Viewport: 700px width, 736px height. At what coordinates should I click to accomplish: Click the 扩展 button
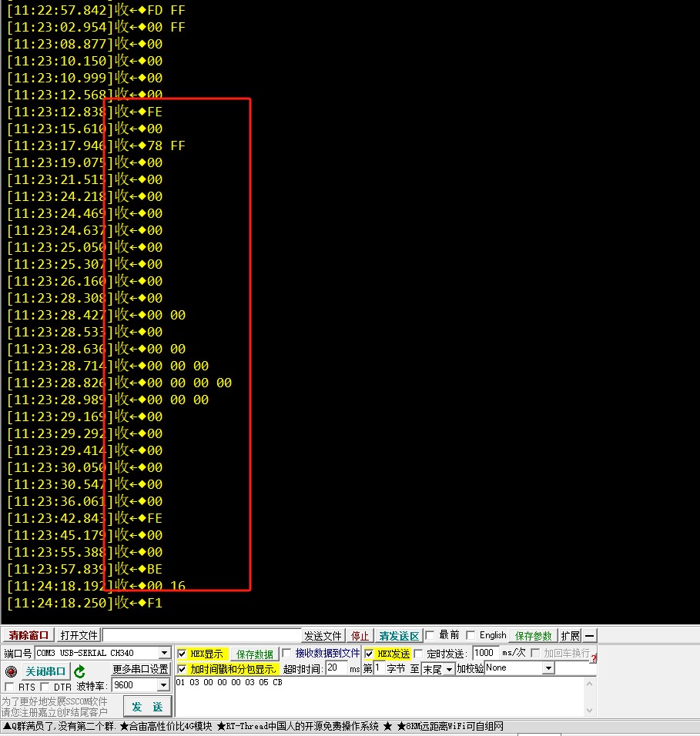570,636
